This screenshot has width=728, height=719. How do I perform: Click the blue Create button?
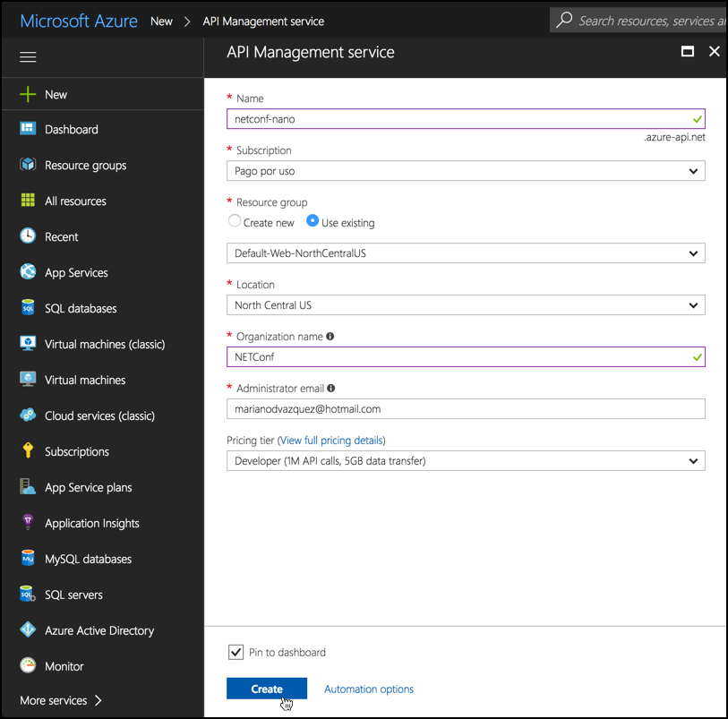tap(267, 689)
